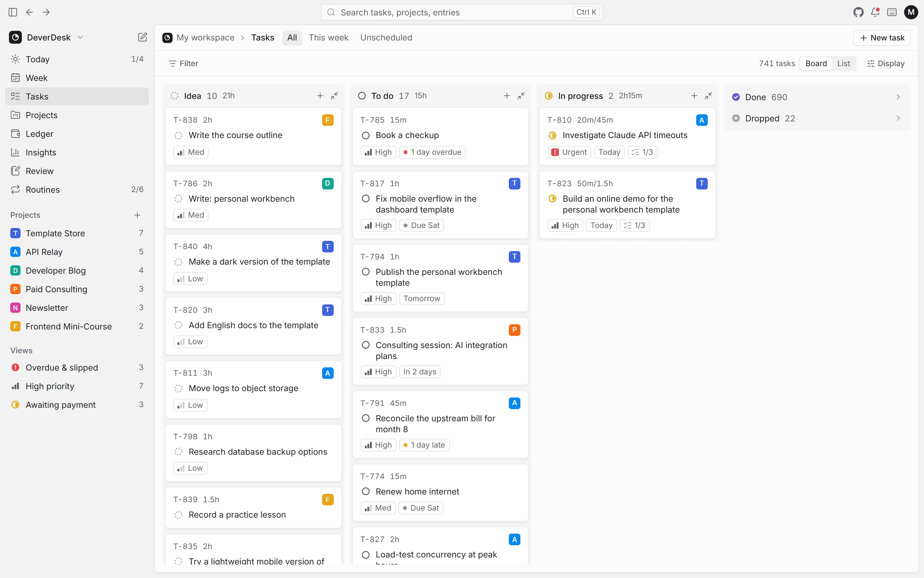Open keyboard shortcuts icon
The image size is (924, 578).
pyautogui.click(x=892, y=12)
